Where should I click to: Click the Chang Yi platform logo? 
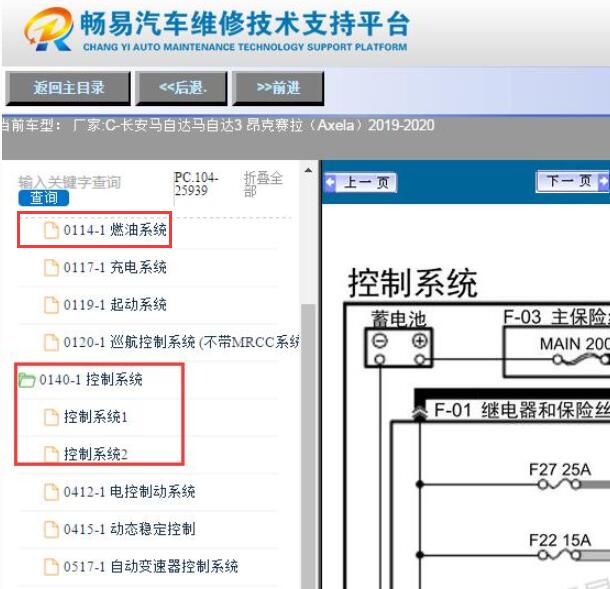point(49,30)
